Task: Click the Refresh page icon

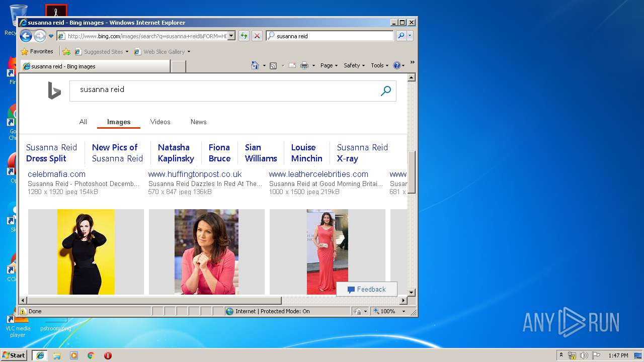Action: (x=244, y=36)
